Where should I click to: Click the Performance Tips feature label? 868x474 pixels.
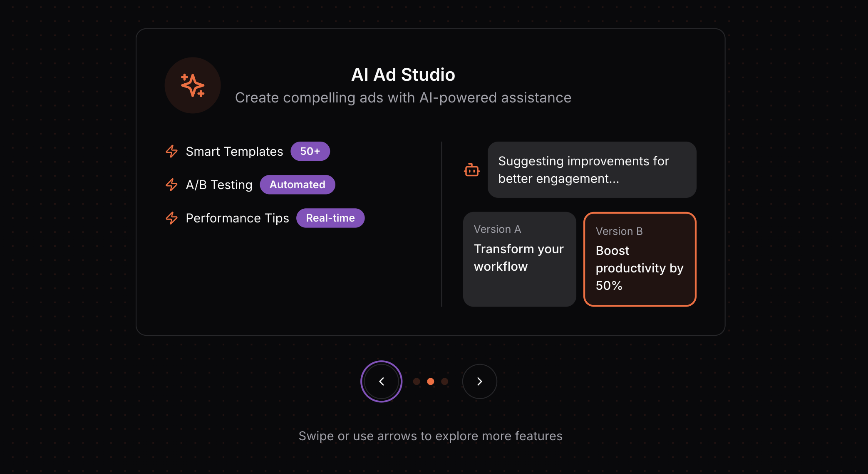tap(237, 218)
